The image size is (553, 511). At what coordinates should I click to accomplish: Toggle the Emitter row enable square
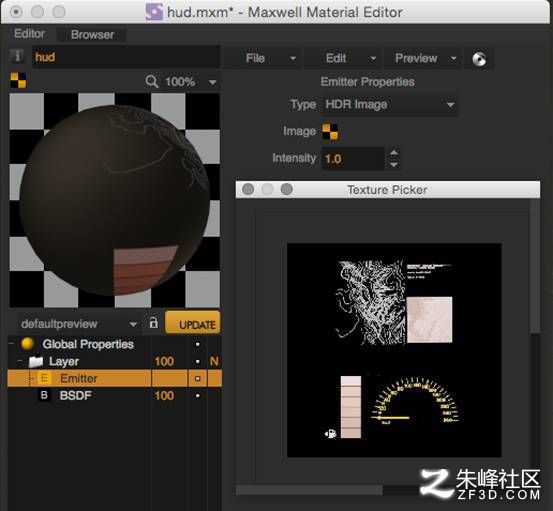pos(198,378)
